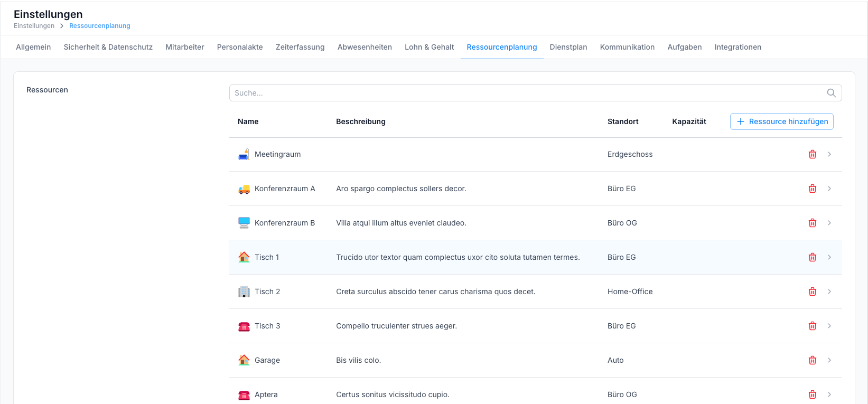Delete the Meetingraum resource

click(x=813, y=154)
